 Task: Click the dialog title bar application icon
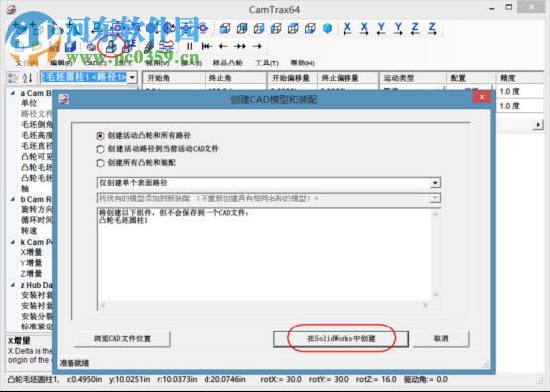point(64,99)
